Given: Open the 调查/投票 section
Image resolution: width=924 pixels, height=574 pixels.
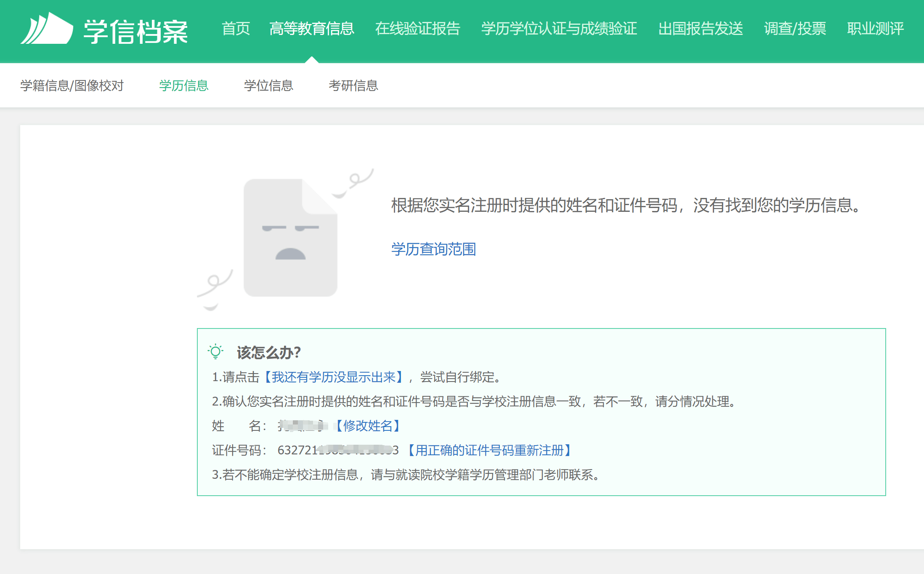Looking at the screenshot, I should (795, 28).
